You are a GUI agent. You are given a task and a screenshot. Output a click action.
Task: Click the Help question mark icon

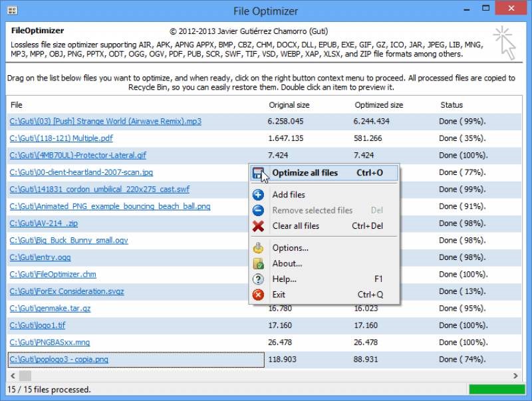point(259,279)
